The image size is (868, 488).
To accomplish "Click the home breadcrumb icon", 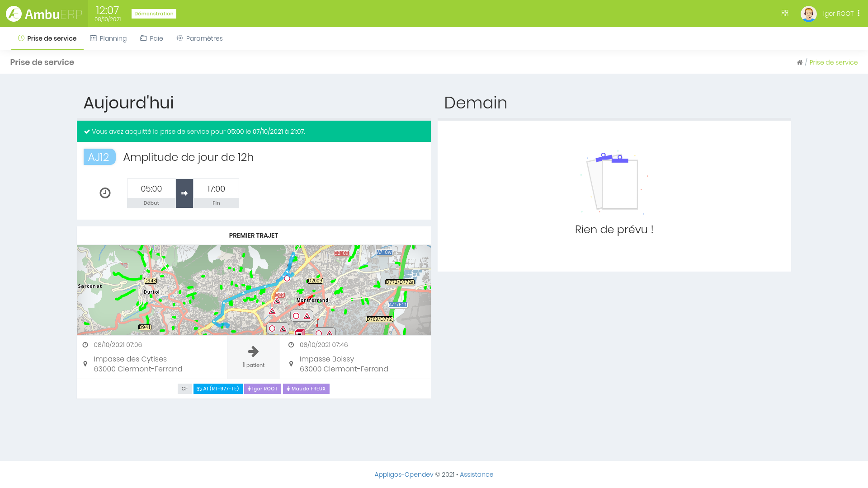I will (799, 63).
